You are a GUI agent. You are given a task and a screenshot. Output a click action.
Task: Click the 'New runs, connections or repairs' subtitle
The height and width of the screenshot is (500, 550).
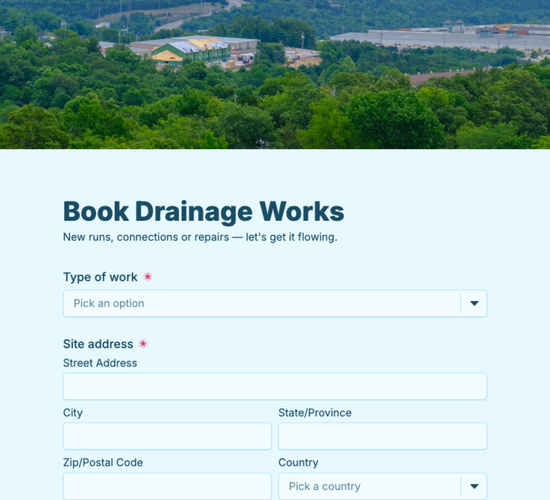(200, 237)
